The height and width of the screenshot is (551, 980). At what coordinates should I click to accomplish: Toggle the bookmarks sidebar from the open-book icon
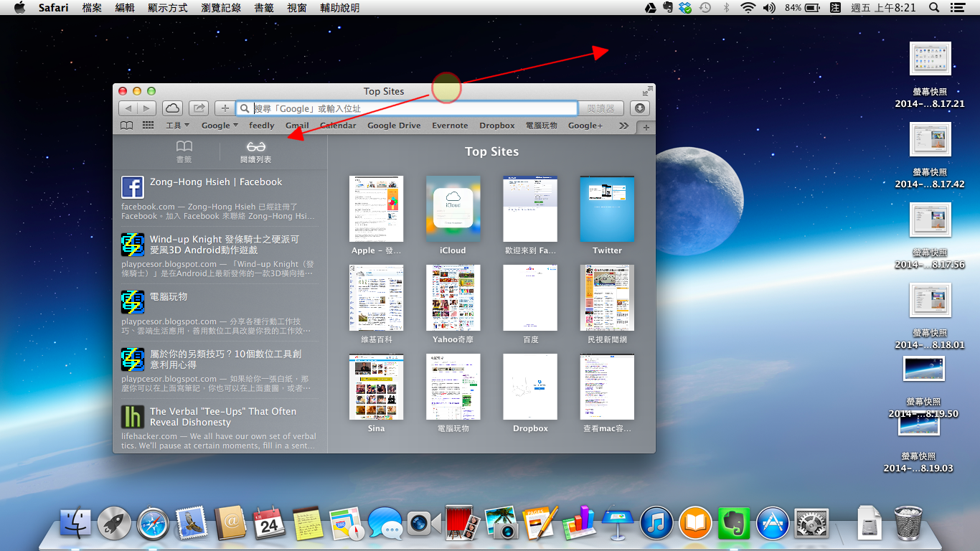126,126
